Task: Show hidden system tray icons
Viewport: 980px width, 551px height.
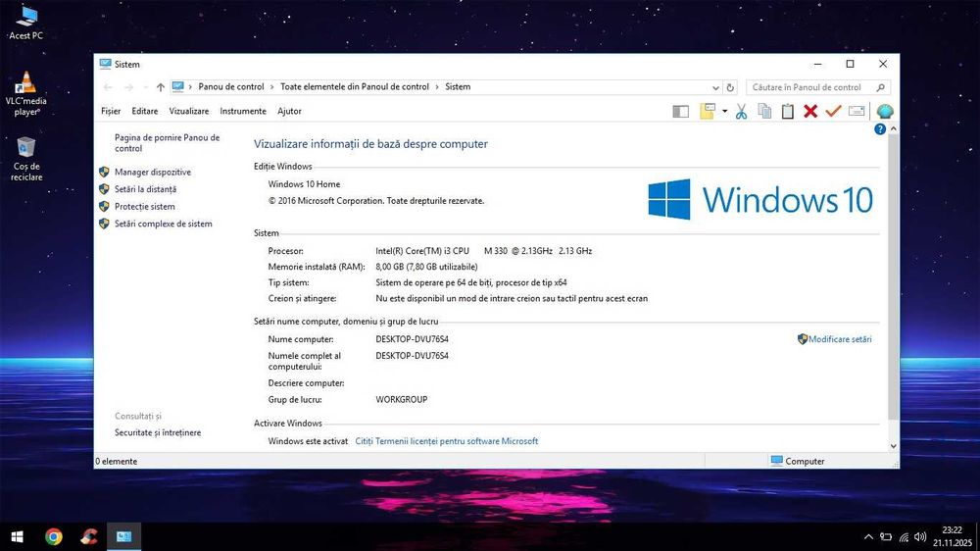Action: point(868,536)
